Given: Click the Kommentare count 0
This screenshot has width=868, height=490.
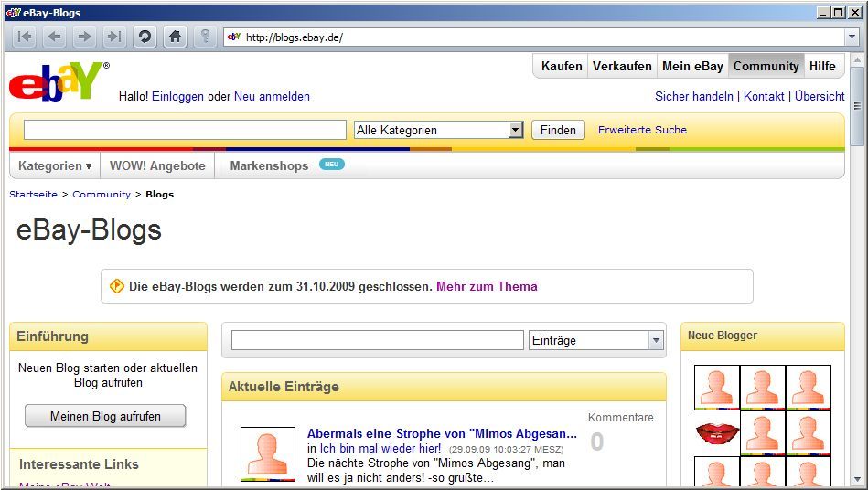Looking at the screenshot, I should [596, 442].
